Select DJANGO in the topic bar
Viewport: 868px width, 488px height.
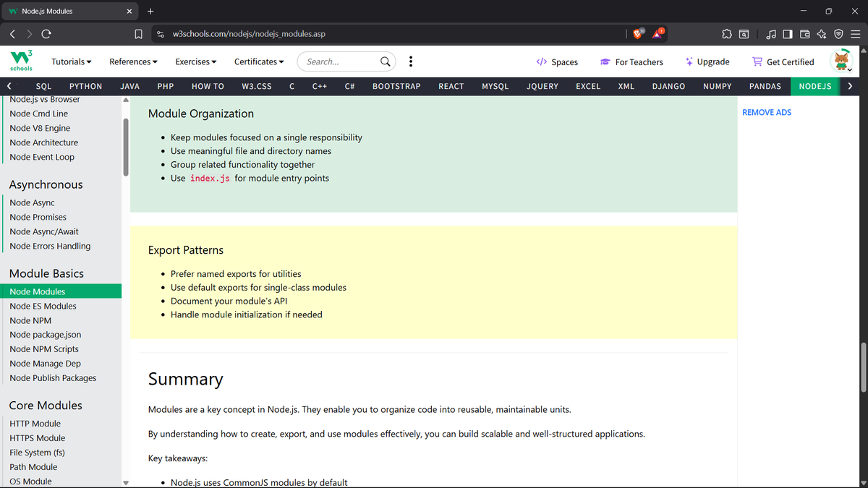tap(668, 86)
